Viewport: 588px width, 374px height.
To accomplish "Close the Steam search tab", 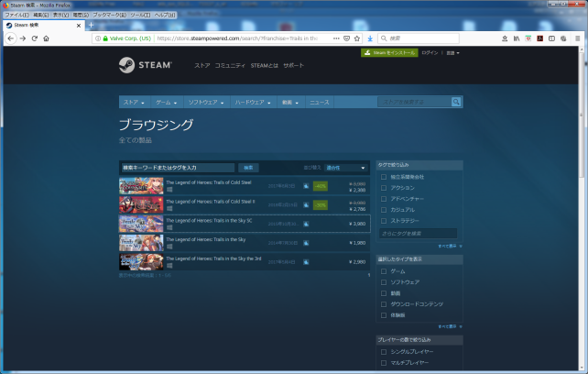I will pyautogui.click(x=79, y=26).
